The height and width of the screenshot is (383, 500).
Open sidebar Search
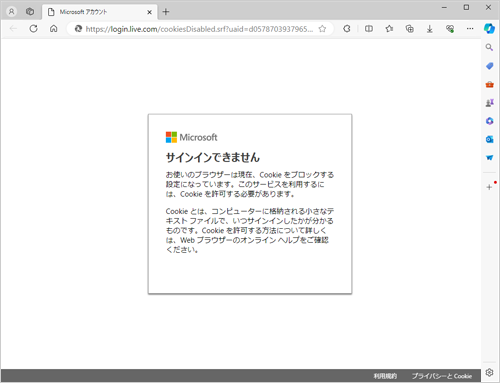point(489,47)
